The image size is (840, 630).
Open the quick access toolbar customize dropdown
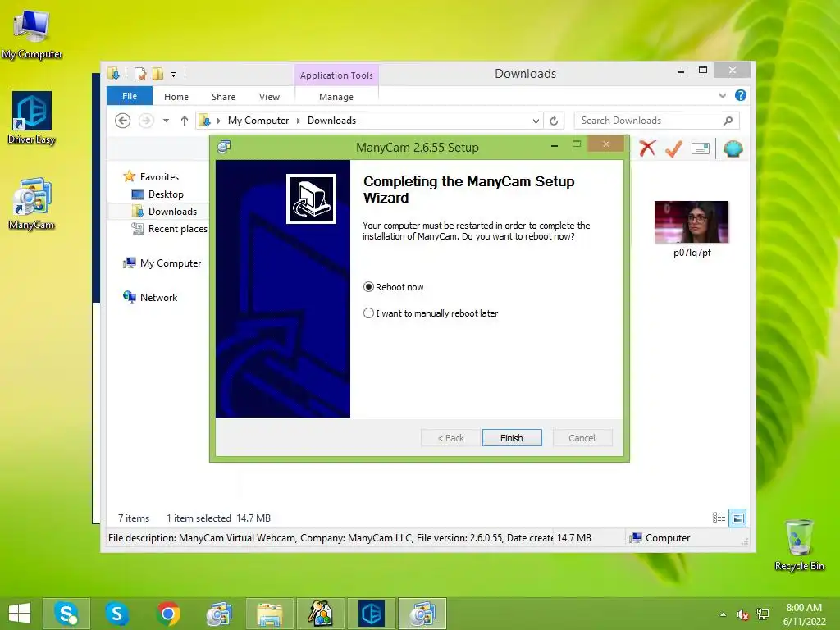pyautogui.click(x=174, y=75)
